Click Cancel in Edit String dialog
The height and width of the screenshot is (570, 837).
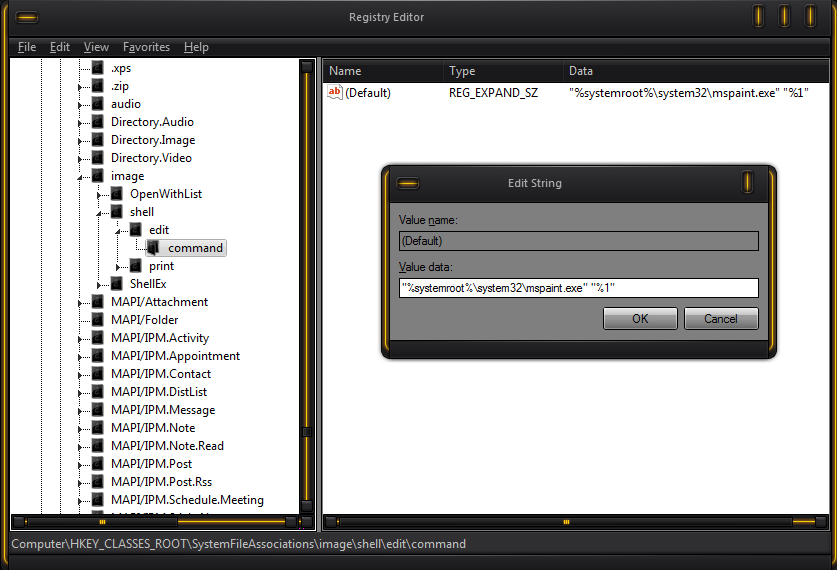tap(721, 319)
